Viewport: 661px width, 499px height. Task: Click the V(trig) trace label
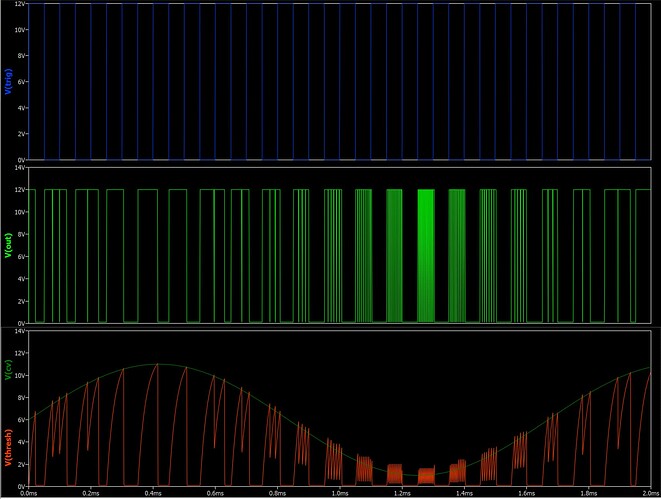(x=7, y=81)
